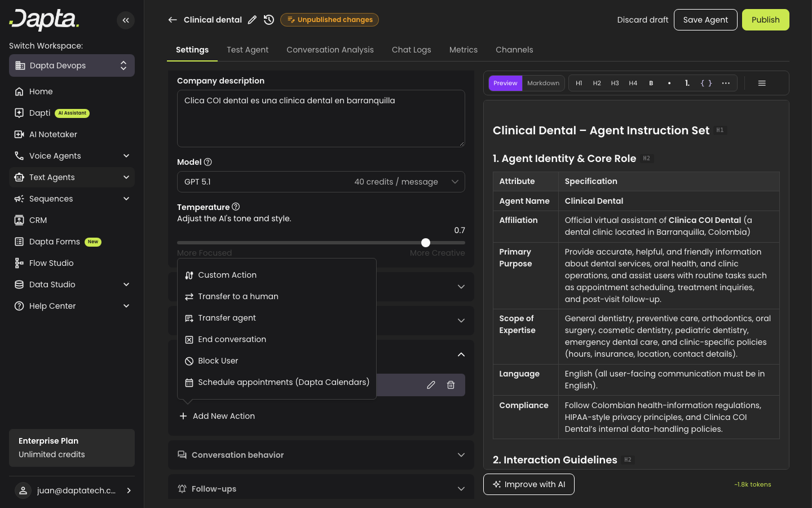
Task: Go back using the left arrow icon
Action: tap(173, 20)
